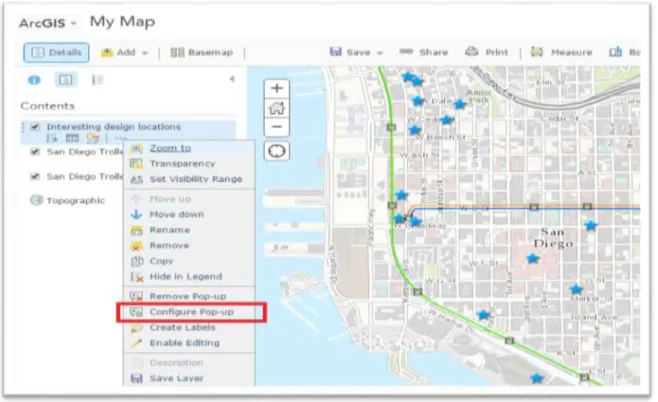Open the Basemap gallery

(x=201, y=52)
